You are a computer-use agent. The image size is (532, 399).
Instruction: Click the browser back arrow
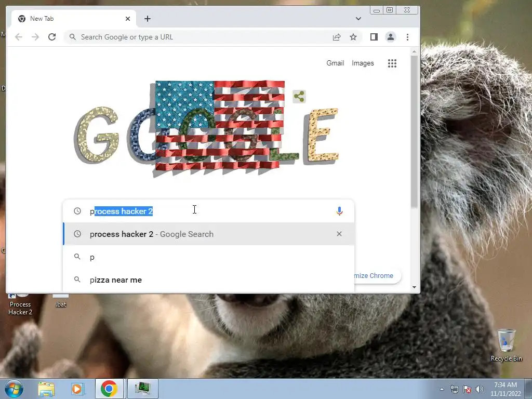19,37
